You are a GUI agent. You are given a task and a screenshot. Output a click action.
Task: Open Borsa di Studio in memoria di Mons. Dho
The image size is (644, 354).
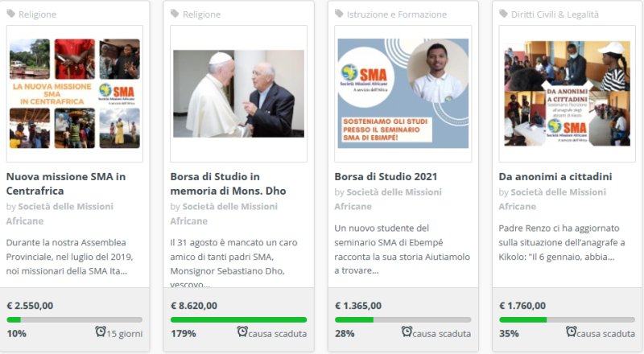click(228, 183)
